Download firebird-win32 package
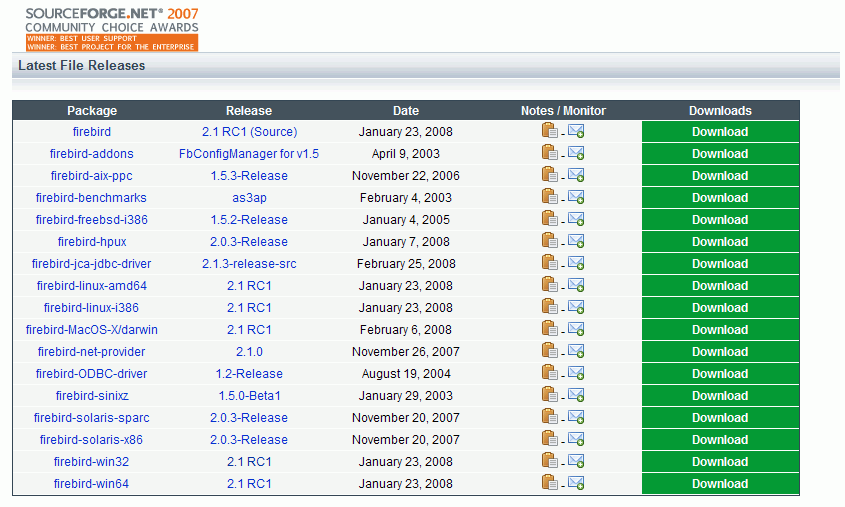The width and height of the screenshot is (845, 507). [720, 462]
